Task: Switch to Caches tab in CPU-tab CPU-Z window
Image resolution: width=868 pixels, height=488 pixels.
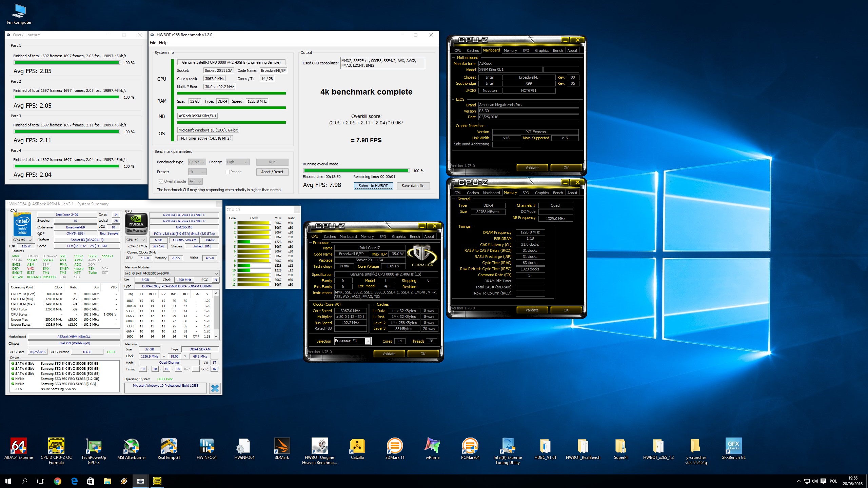Action: click(330, 237)
